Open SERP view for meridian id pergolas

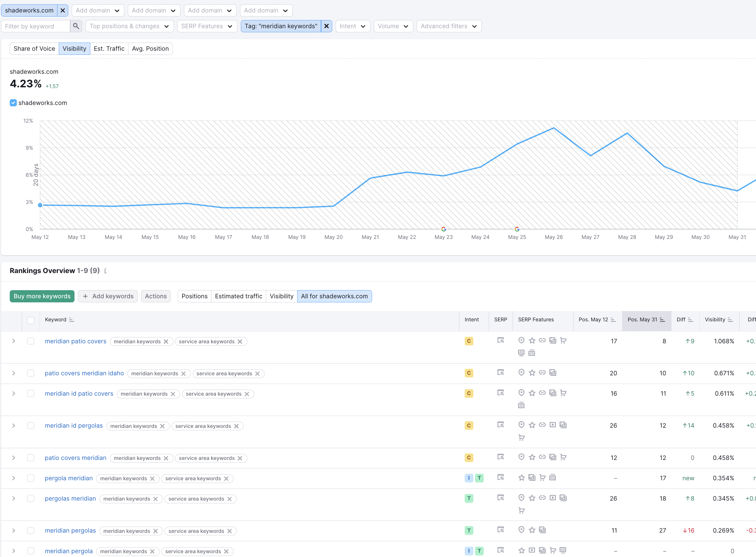point(501,425)
